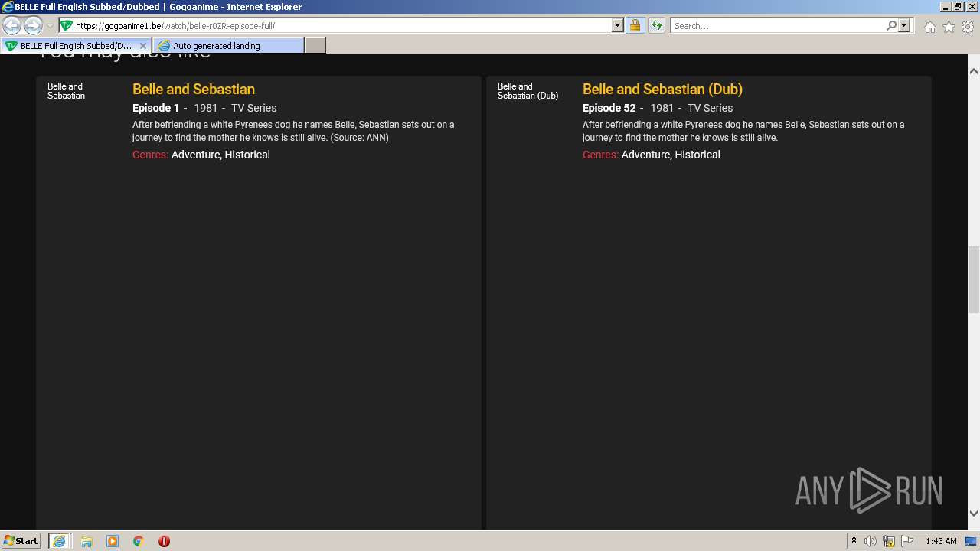This screenshot has height=551, width=980.
Task: Launch Google Chrome from the taskbar
Action: 139,541
